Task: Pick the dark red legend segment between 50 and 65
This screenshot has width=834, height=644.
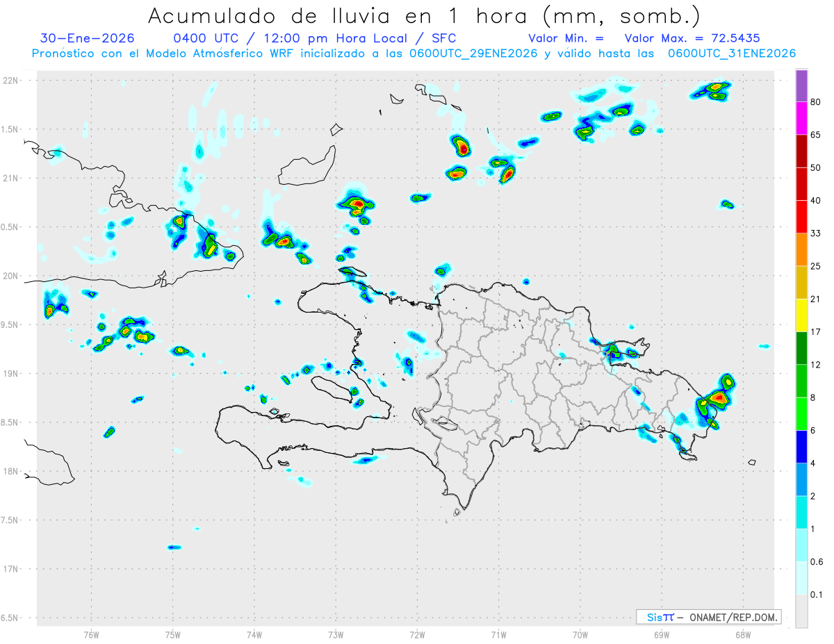Action: 801,151
